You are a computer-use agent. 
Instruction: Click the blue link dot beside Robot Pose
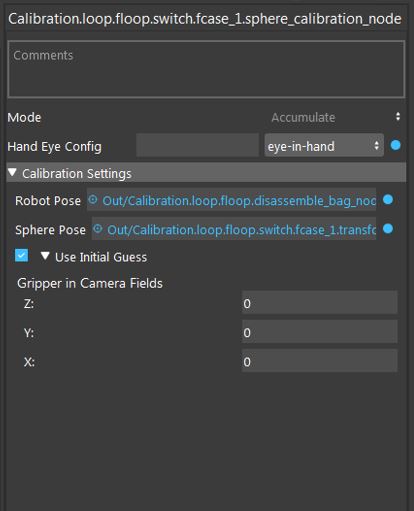pos(388,200)
